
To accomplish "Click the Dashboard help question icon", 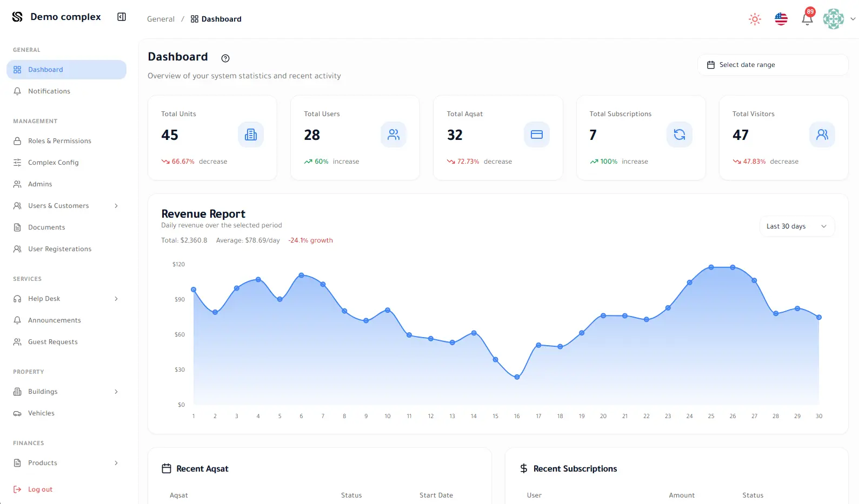I will click(x=225, y=58).
